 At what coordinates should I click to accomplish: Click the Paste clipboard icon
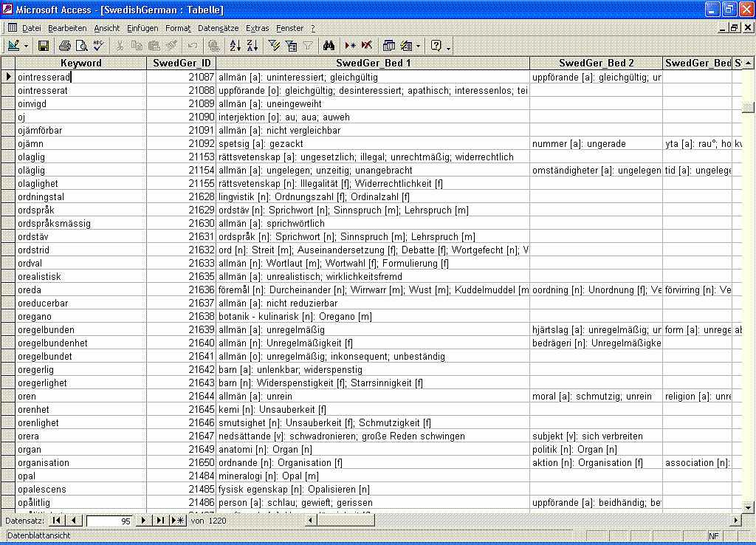click(x=154, y=46)
